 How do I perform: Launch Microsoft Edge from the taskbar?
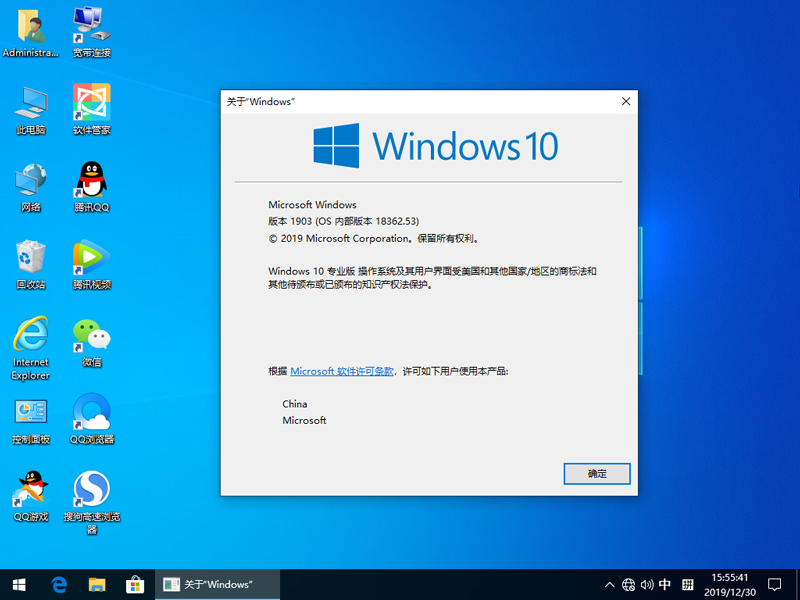(x=59, y=584)
